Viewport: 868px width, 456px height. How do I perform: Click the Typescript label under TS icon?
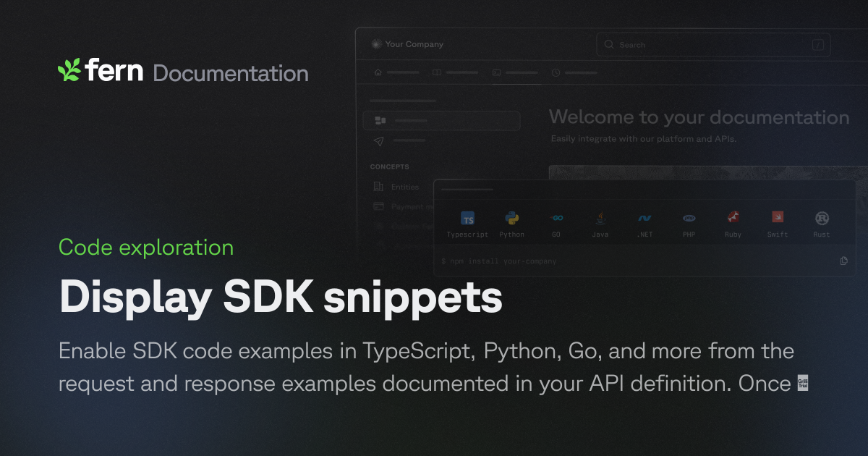468,235
